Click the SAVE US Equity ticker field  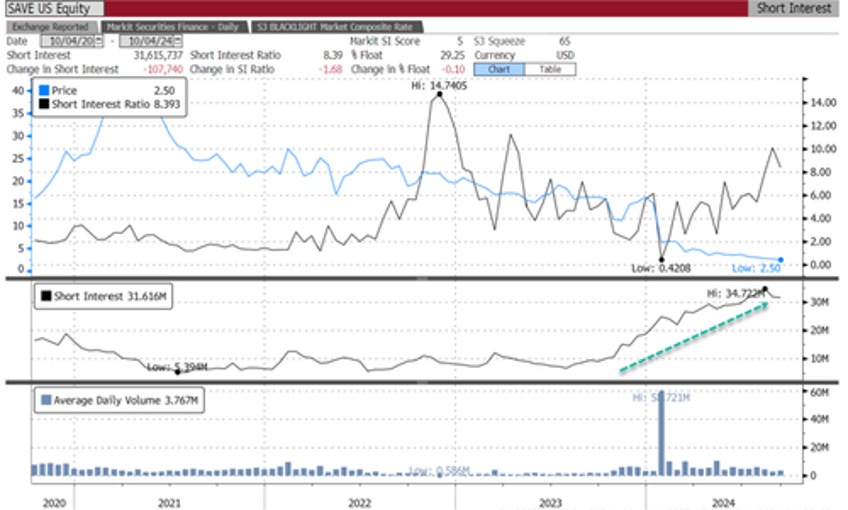tap(55, 8)
